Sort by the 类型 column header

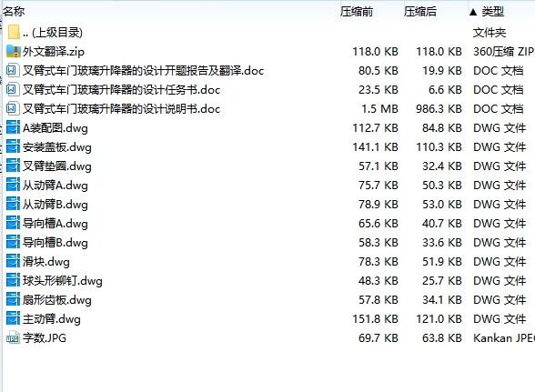(493, 11)
